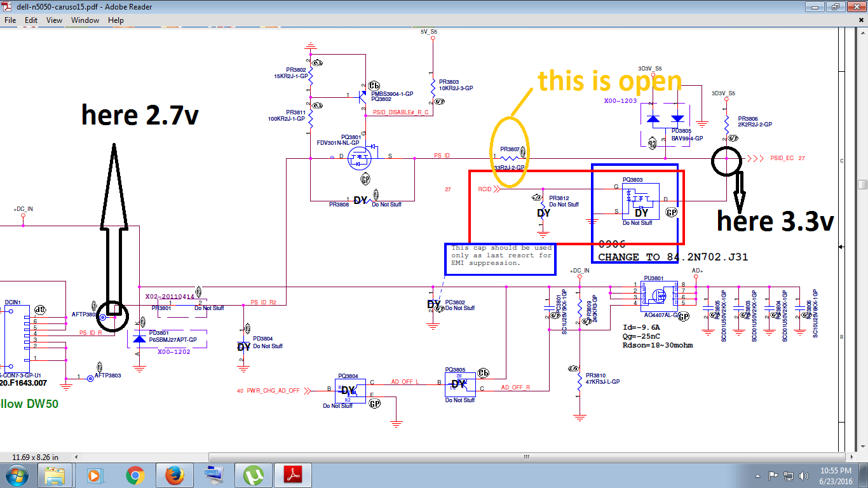The height and width of the screenshot is (488, 868).
Task: Click the AD_OFF_R net label
Action: tap(515, 387)
